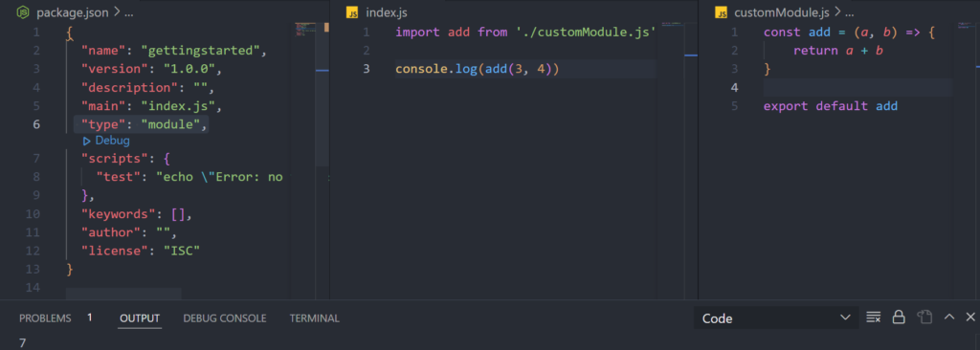The image size is (980, 350).
Task: Click the Debug code lens link
Action: point(112,142)
